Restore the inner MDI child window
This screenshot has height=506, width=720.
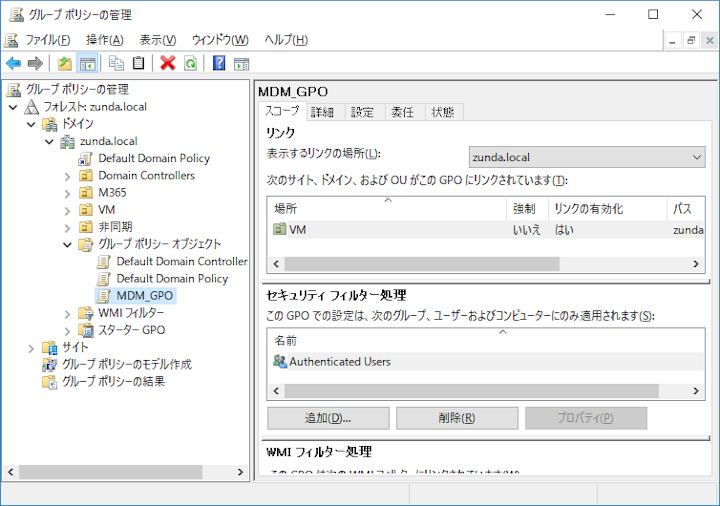point(691,41)
